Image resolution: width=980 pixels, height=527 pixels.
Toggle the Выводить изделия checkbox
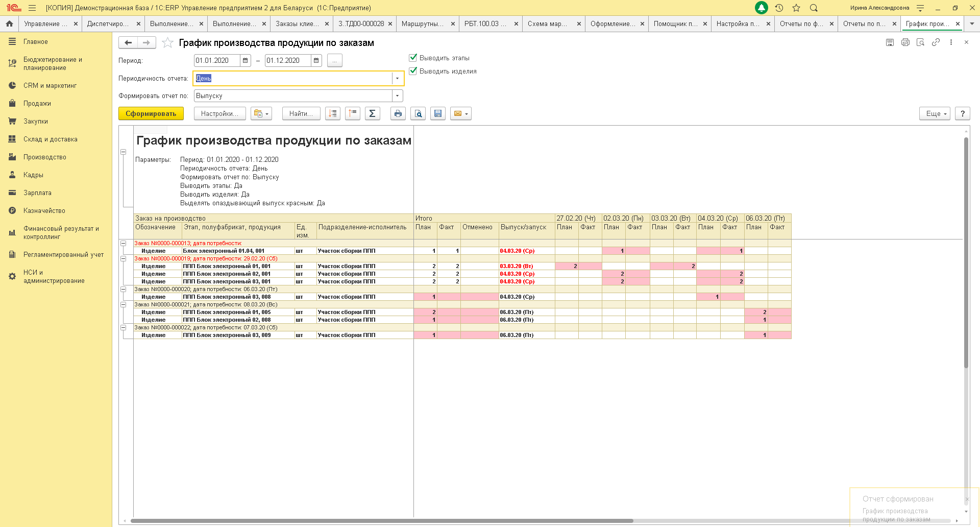click(413, 71)
